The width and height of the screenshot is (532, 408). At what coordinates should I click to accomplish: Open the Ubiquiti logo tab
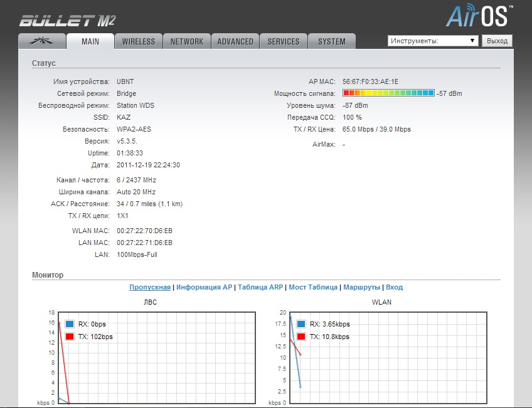pyautogui.click(x=42, y=41)
